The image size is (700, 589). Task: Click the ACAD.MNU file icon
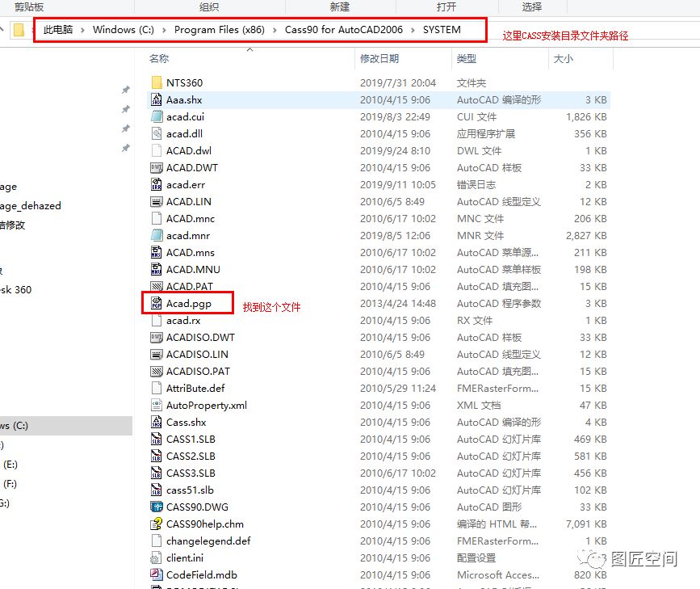click(157, 270)
